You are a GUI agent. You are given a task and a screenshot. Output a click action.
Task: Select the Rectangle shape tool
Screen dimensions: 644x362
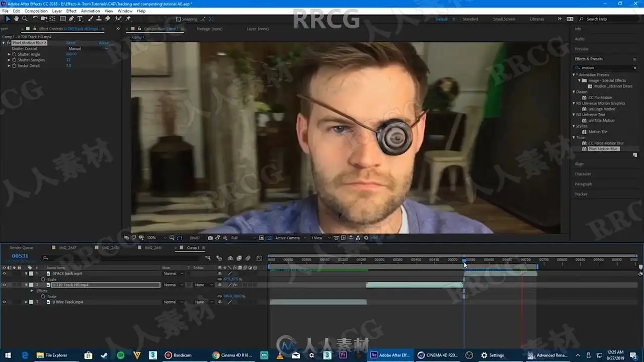pyautogui.click(x=62, y=19)
